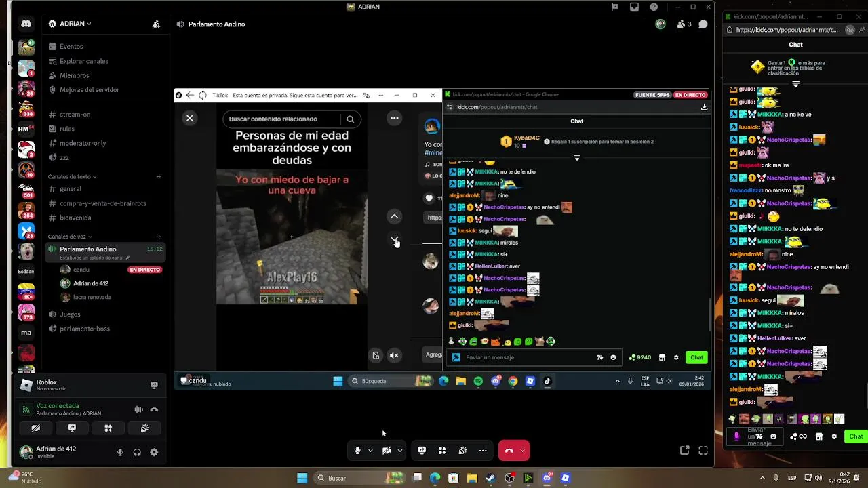868x488 pixels.
Task: Open Kick shop icon near Chat button
Action: (819, 436)
